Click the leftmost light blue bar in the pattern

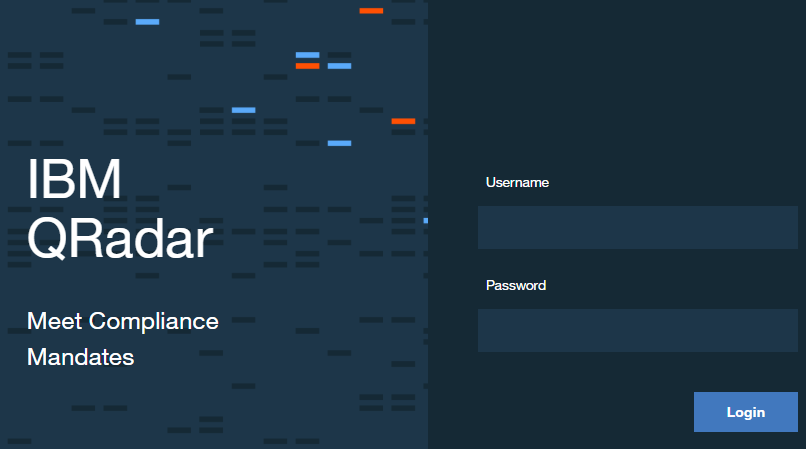pos(147,22)
